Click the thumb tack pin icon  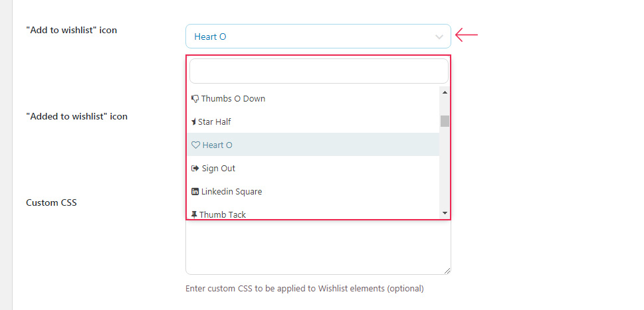pyautogui.click(x=195, y=215)
